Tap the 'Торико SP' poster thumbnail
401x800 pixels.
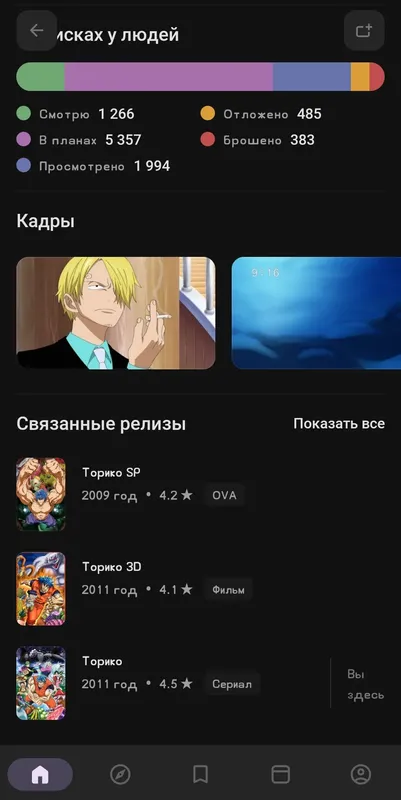[41, 494]
